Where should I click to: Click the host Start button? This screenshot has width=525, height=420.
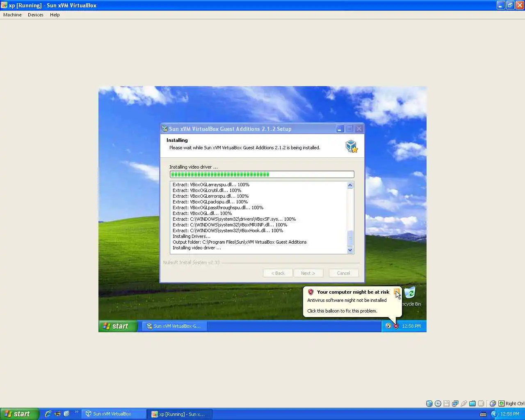click(19, 414)
